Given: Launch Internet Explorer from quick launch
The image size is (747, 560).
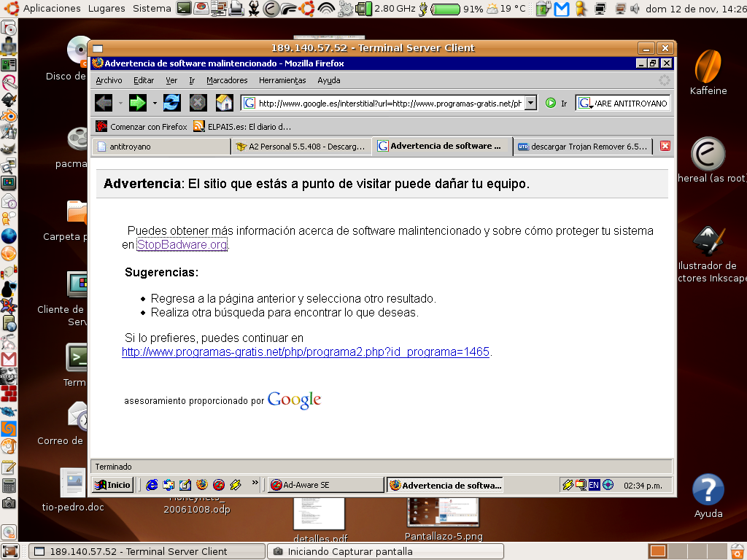Looking at the screenshot, I should [152, 485].
